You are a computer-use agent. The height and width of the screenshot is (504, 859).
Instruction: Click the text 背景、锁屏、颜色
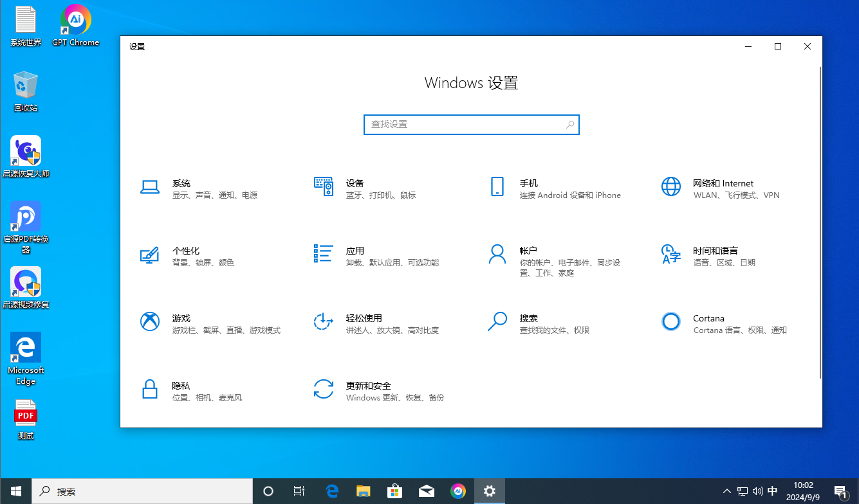point(203,263)
